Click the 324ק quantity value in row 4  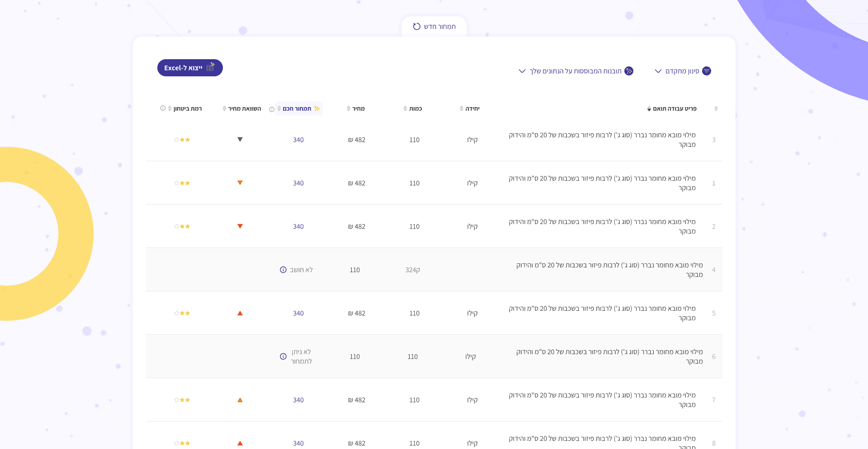[413, 270]
